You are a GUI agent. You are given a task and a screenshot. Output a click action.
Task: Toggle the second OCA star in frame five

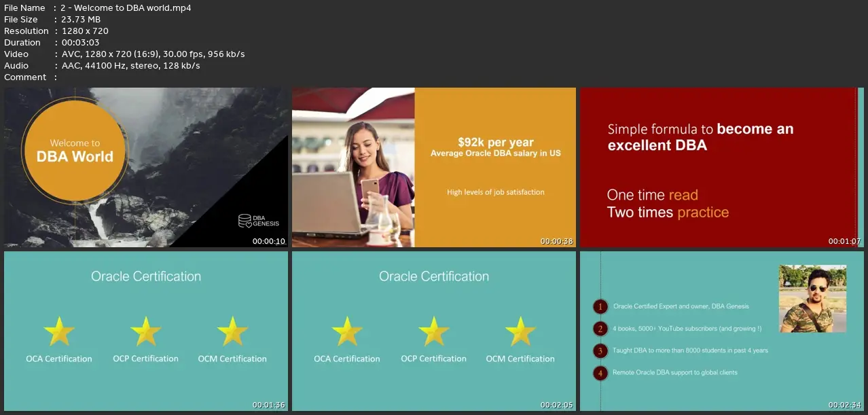click(x=347, y=332)
